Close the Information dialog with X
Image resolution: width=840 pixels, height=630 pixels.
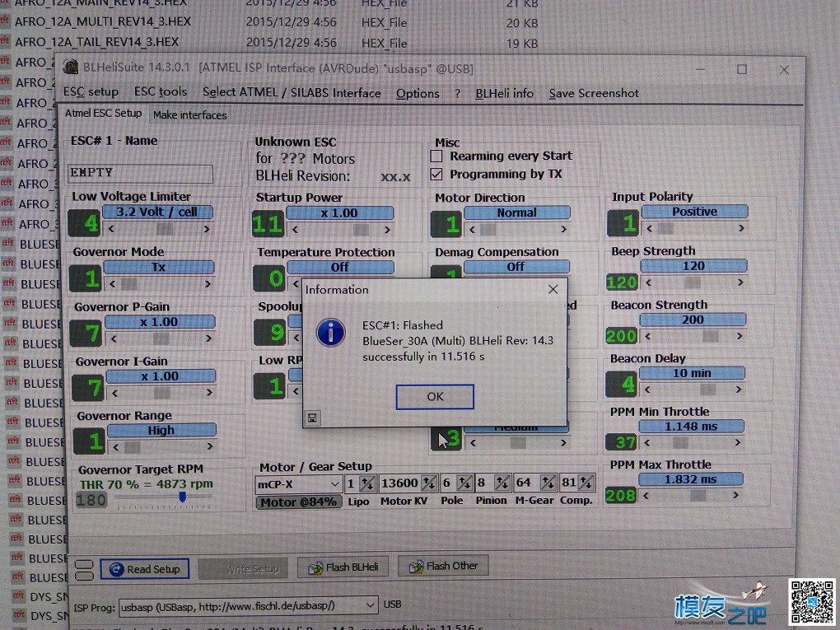(553, 290)
